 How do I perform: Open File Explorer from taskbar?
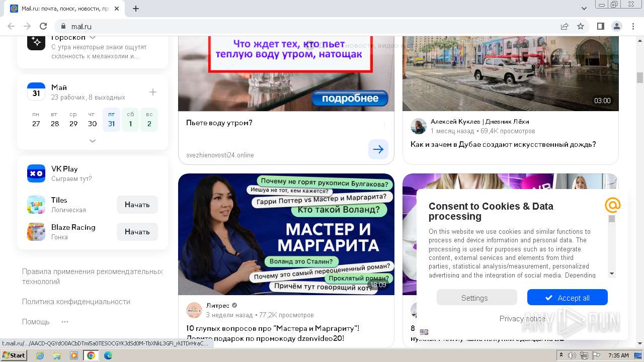click(57, 355)
